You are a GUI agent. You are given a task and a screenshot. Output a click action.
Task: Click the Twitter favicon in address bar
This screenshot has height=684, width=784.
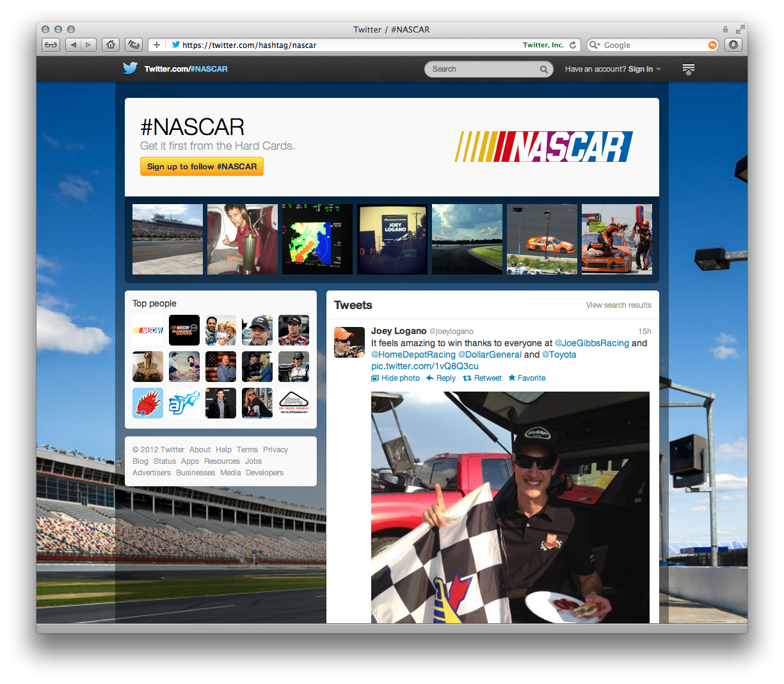point(175,45)
